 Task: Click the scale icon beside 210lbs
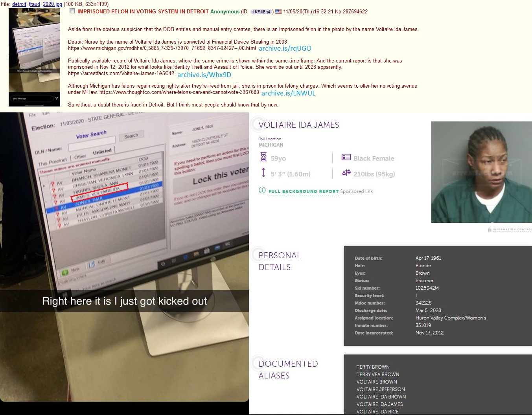[346, 173]
